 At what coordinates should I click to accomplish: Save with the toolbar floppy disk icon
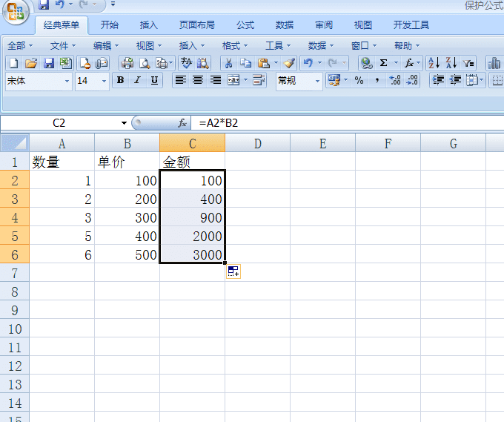coord(48,63)
